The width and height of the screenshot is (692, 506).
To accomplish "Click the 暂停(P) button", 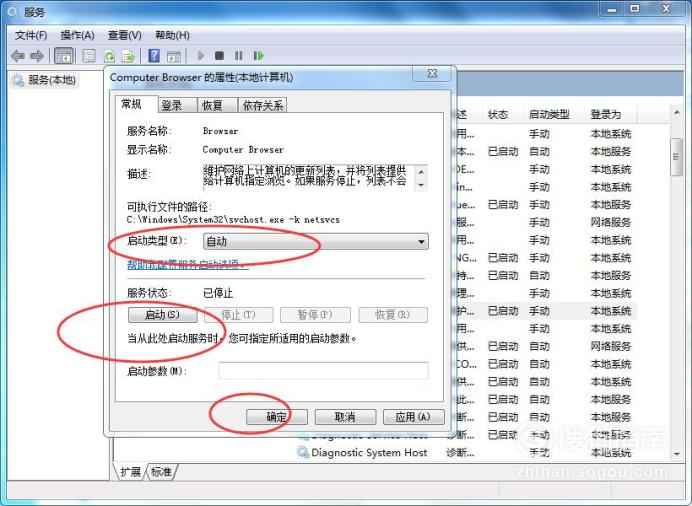I will coord(315,315).
